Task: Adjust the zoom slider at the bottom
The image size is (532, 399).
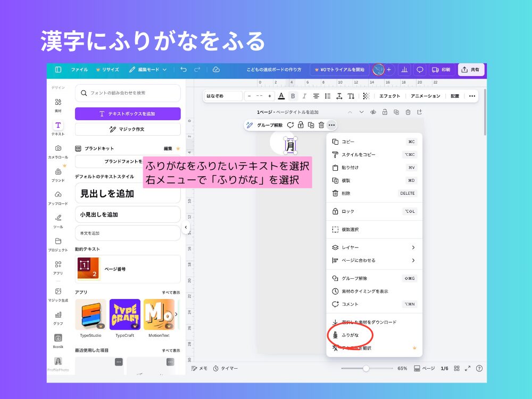Action: 365,368
